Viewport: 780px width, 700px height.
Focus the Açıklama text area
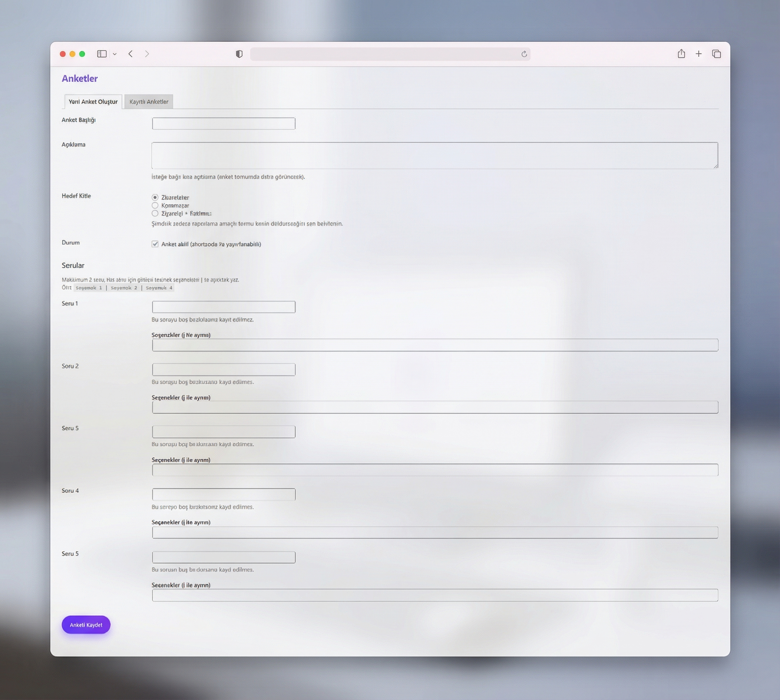click(434, 155)
